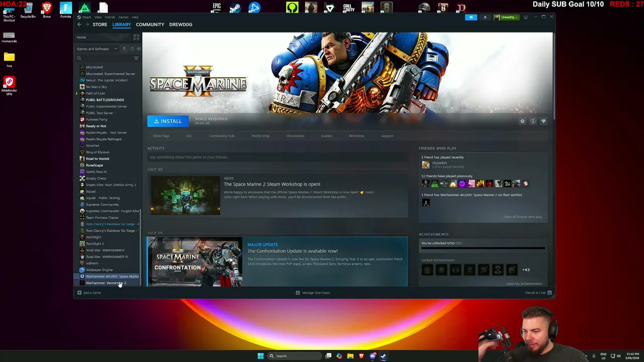
Task: Go back with the Steam back arrow
Action: tap(79, 24)
